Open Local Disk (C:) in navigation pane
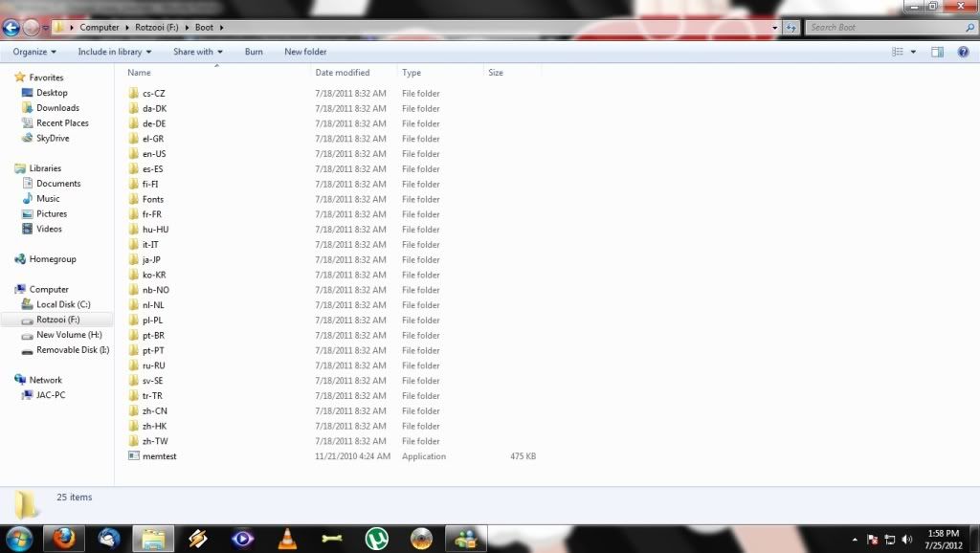The height and width of the screenshot is (553, 980). pos(63,304)
